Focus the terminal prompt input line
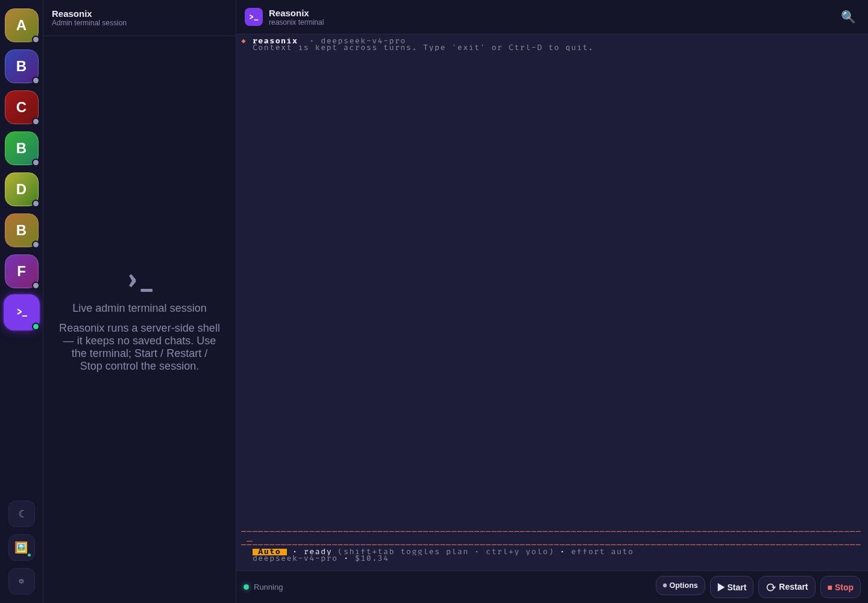868x603 pixels. coord(550,538)
